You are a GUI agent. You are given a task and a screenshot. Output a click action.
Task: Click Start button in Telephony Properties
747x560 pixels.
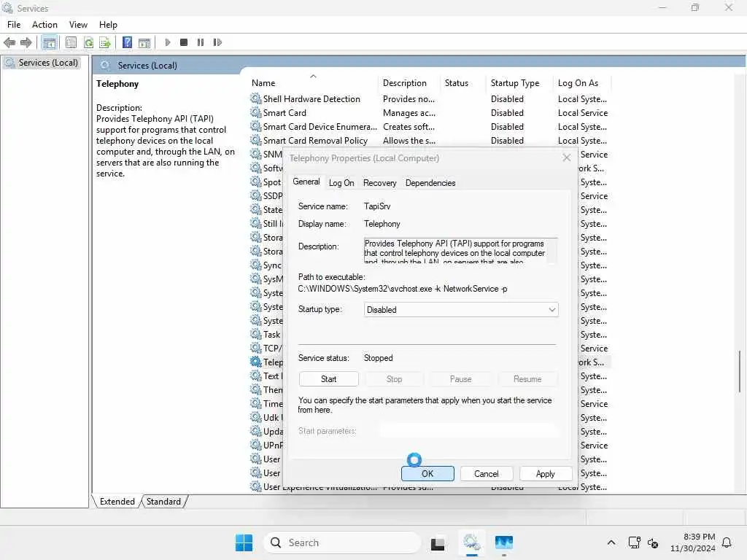coord(329,379)
